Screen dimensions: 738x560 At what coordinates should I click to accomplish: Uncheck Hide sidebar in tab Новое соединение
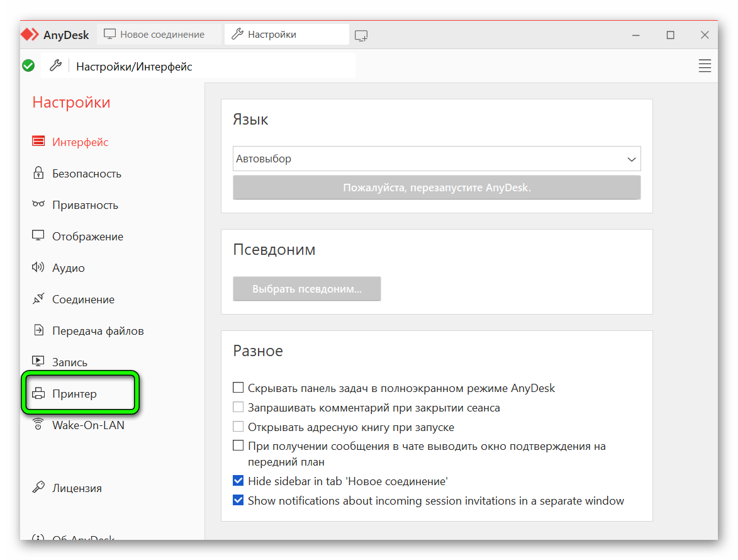click(x=238, y=481)
